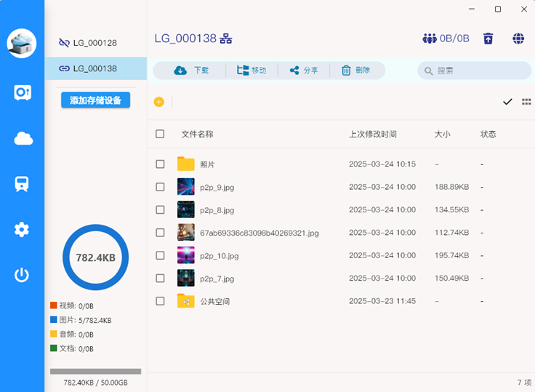535x392 pixels.
Task: Click the linked chain icon beside LG_000138
Action: [x=64, y=68]
